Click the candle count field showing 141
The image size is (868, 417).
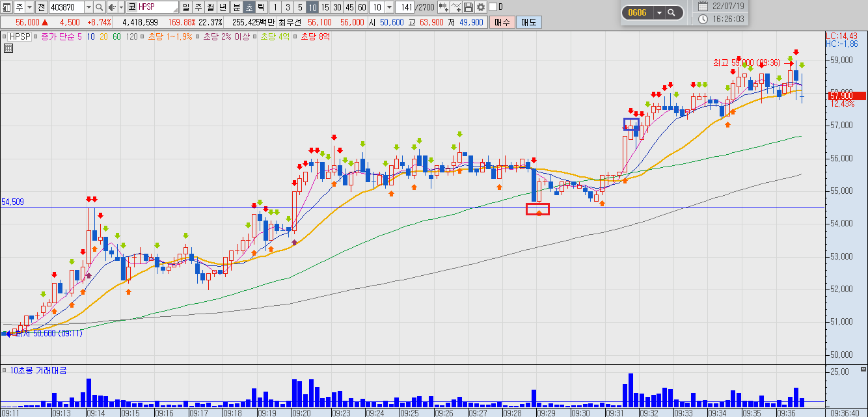click(x=404, y=7)
